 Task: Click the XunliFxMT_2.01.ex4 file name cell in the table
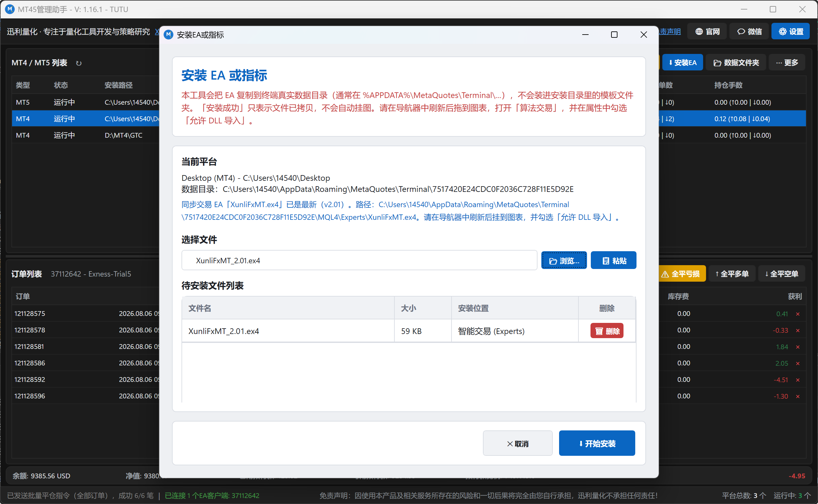pos(288,331)
